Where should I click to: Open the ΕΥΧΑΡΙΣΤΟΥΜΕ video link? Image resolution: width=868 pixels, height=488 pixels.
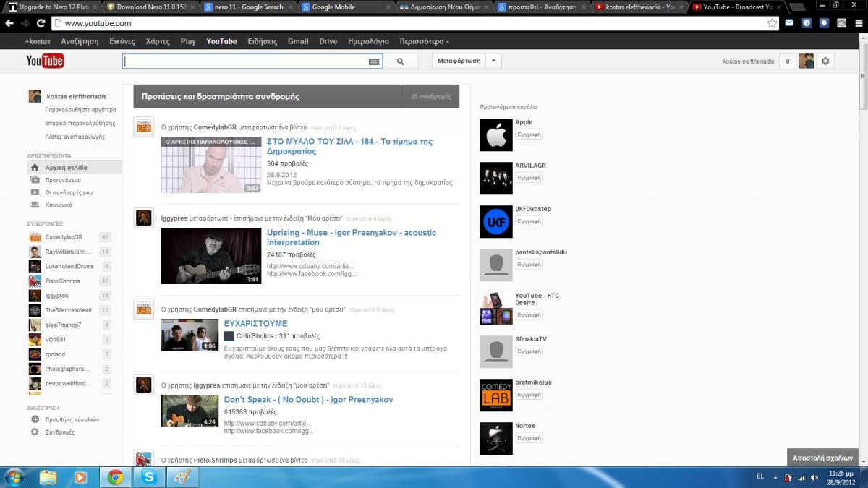coord(255,323)
